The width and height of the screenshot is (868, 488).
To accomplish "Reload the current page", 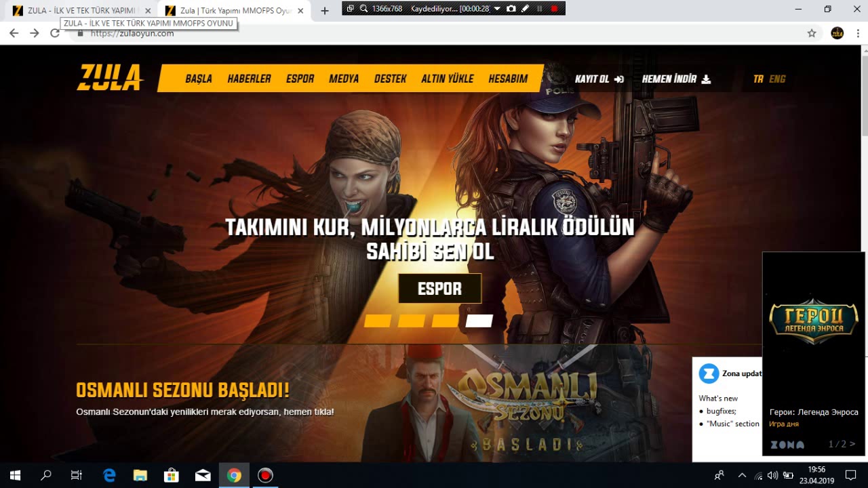I will 54,33.
